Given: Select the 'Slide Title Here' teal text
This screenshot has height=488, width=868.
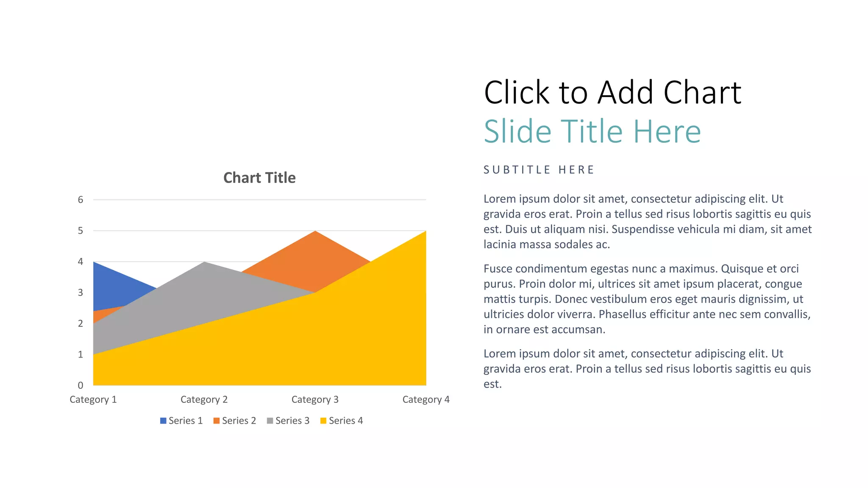Looking at the screenshot, I should [x=592, y=131].
